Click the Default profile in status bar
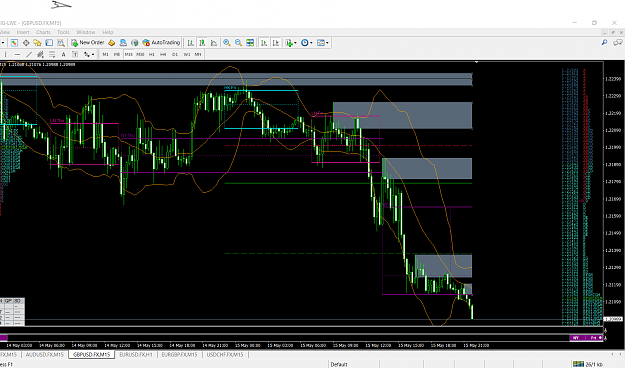 point(339,364)
